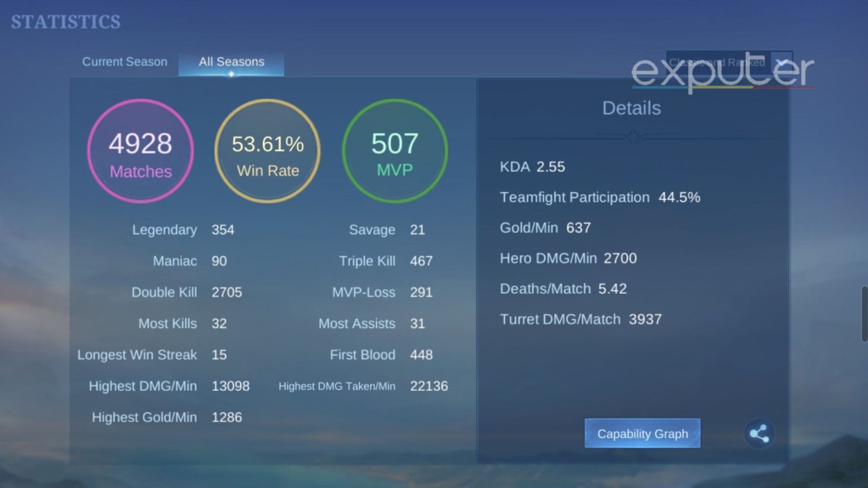This screenshot has height=488, width=868.
Task: Tap the green 507 MVP circle
Action: (x=394, y=151)
